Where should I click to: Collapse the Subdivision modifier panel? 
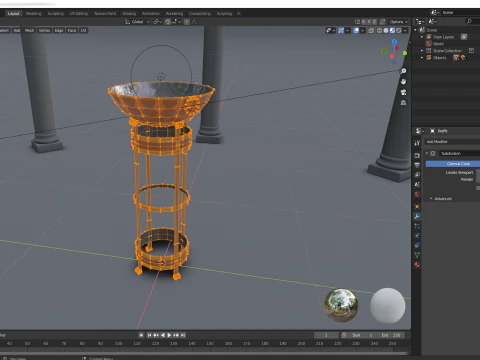(x=427, y=153)
